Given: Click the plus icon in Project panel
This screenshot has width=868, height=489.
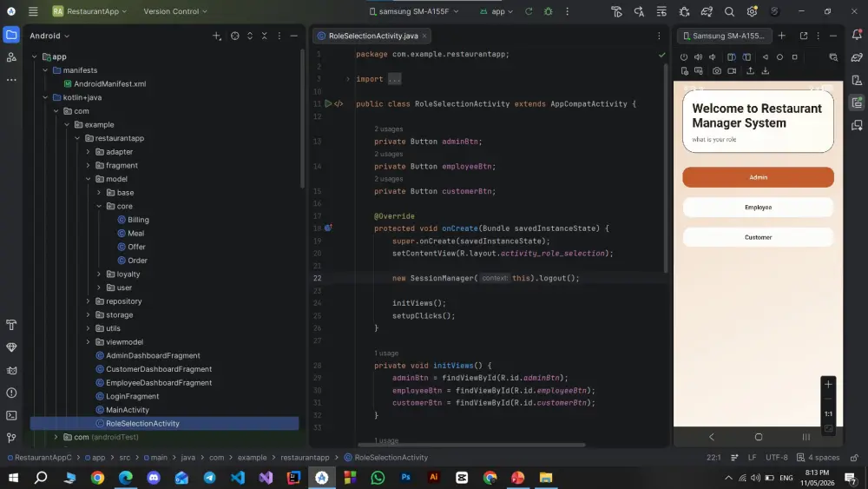Looking at the screenshot, I should click(216, 36).
